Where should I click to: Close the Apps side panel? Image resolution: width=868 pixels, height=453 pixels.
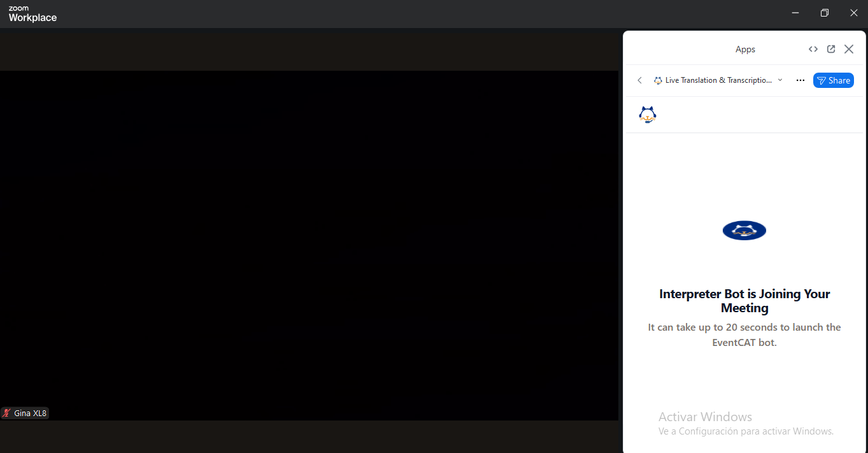849,49
